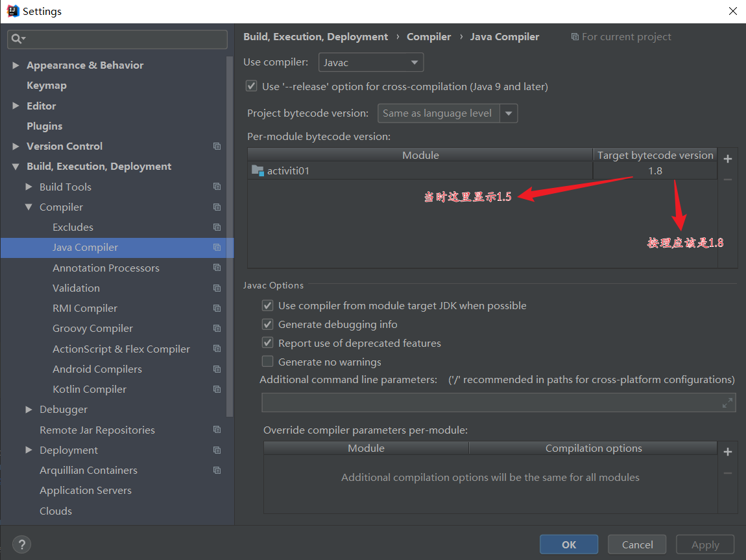The width and height of the screenshot is (746, 560).
Task: Click Additional command line parameters field
Action: (x=499, y=402)
